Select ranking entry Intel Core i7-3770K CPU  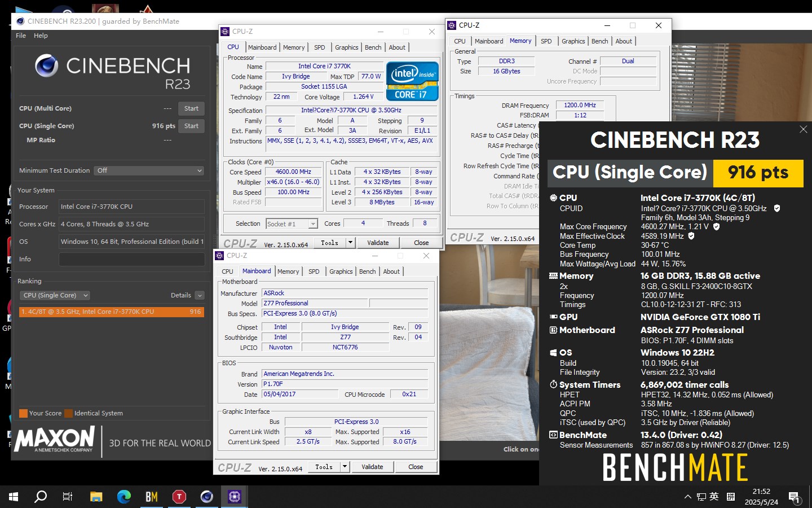[112, 312]
